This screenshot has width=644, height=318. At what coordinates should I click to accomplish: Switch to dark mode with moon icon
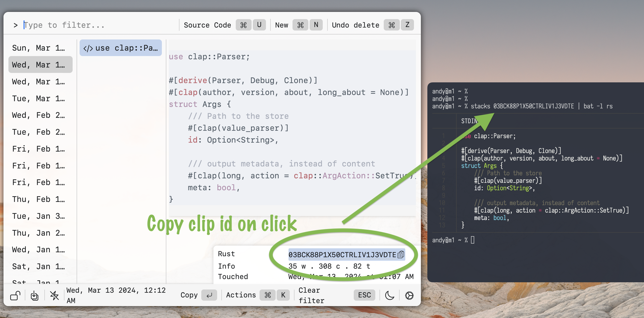click(x=389, y=295)
